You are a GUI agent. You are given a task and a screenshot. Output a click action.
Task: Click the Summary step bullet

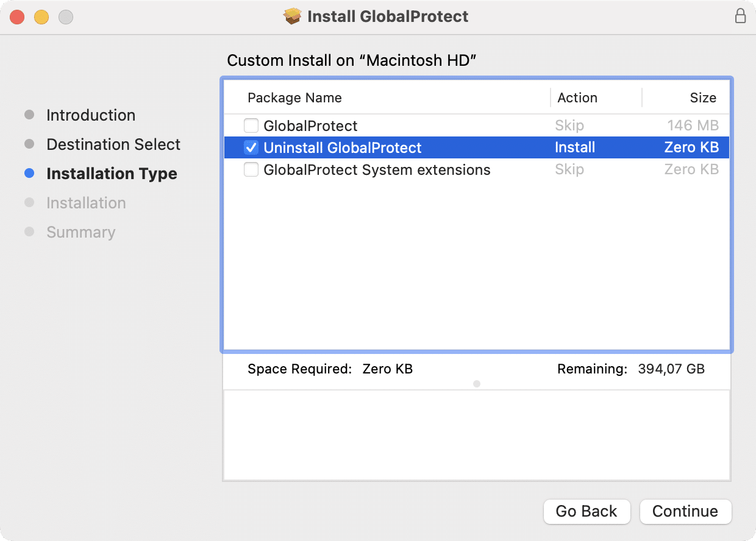(29, 232)
